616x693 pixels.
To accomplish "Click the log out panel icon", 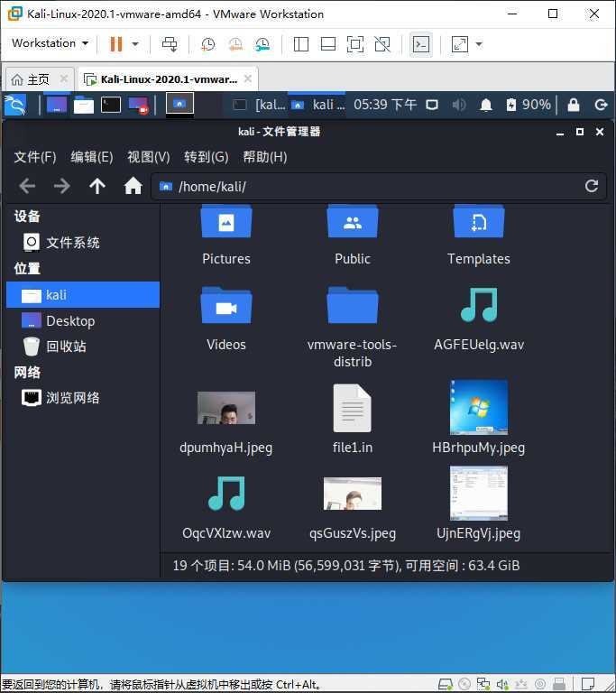I will click(601, 105).
